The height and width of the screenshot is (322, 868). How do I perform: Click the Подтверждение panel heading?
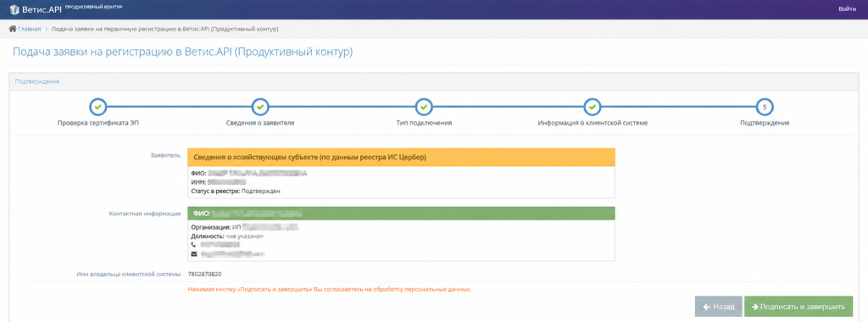tap(37, 82)
